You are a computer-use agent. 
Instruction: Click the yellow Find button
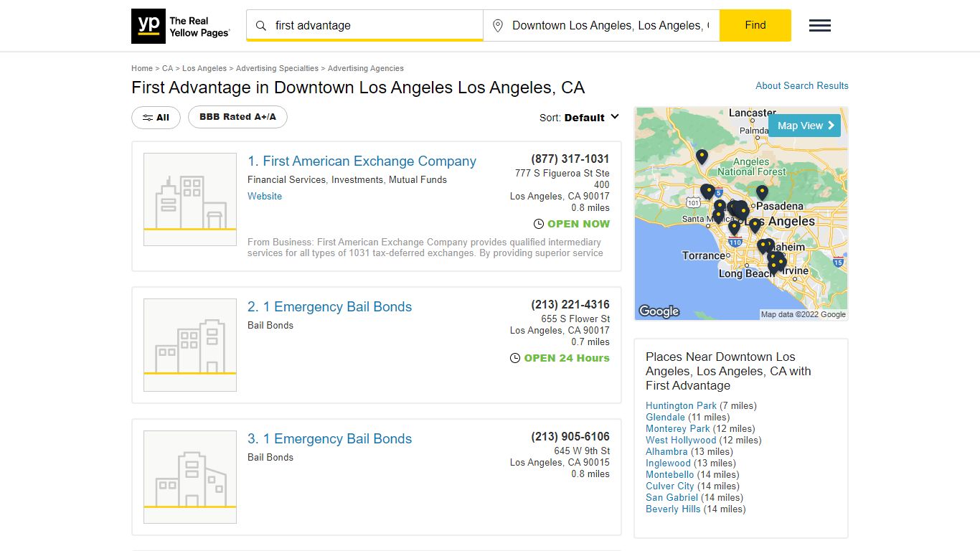point(755,25)
